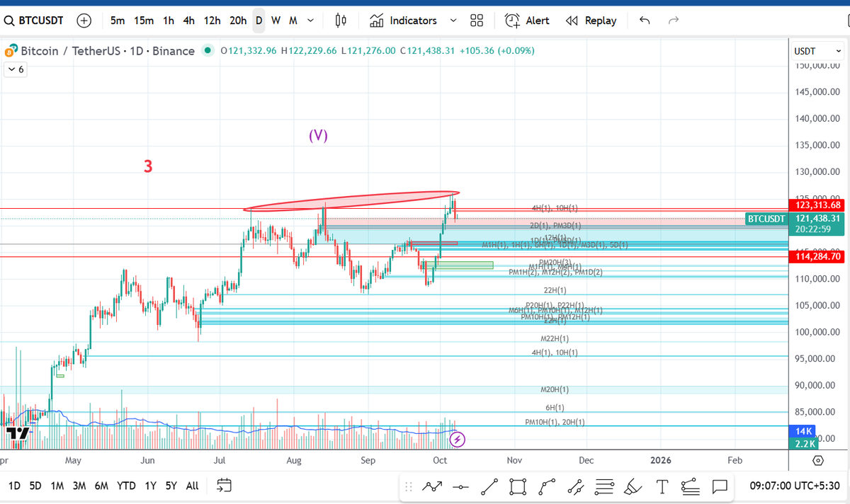Open the candlestick chart type selector
This screenshot has width=850, height=504.
tap(341, 21)
